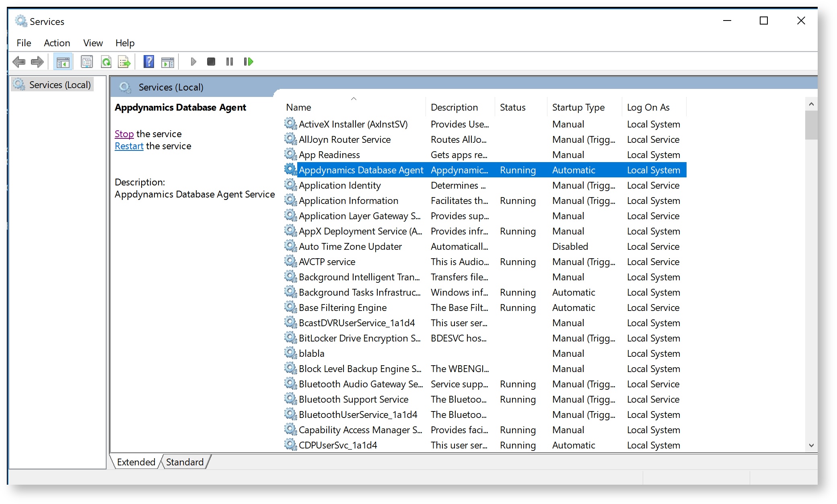
Task: Click gear icon beside App Readiness
Action: (x=290, y=154)
